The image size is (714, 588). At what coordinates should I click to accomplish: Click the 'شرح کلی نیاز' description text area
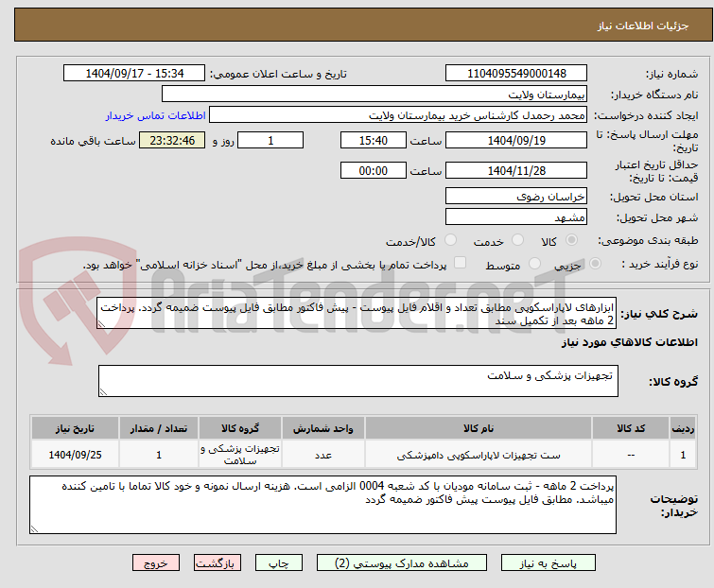[x=357, y=314]
